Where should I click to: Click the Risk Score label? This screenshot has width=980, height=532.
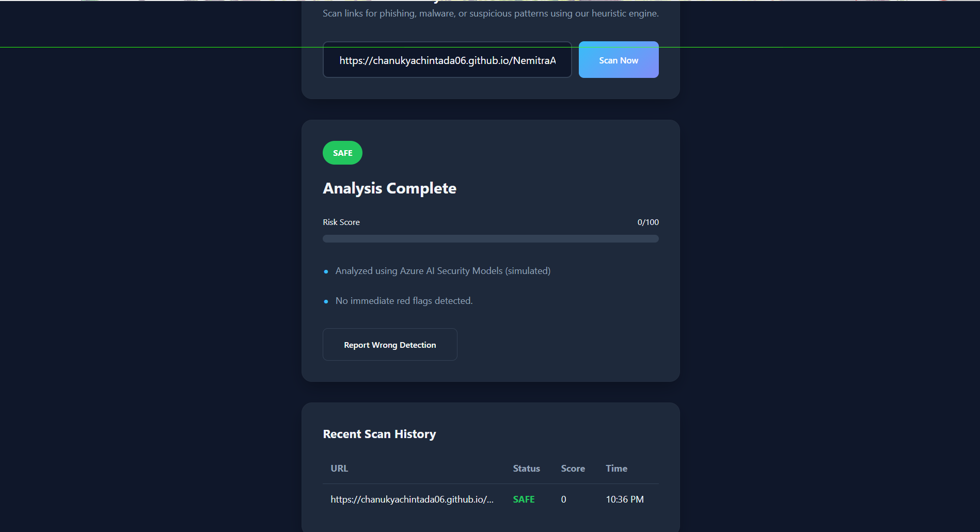pos(341,222)
